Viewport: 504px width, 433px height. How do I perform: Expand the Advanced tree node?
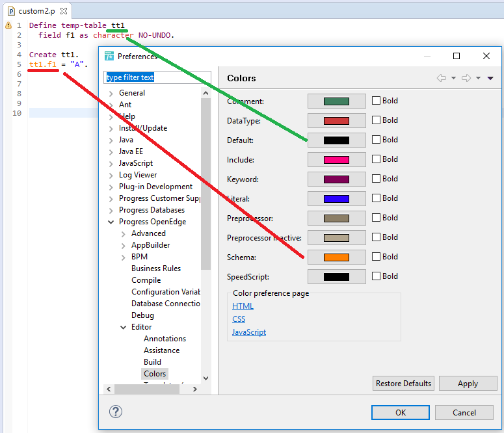point(124,234)
